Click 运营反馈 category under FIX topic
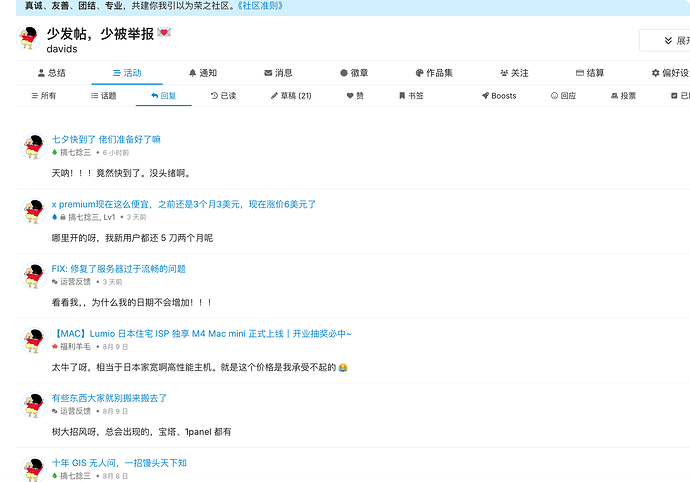The width and height of the screenshot is (690, 482). coord(71,282)
